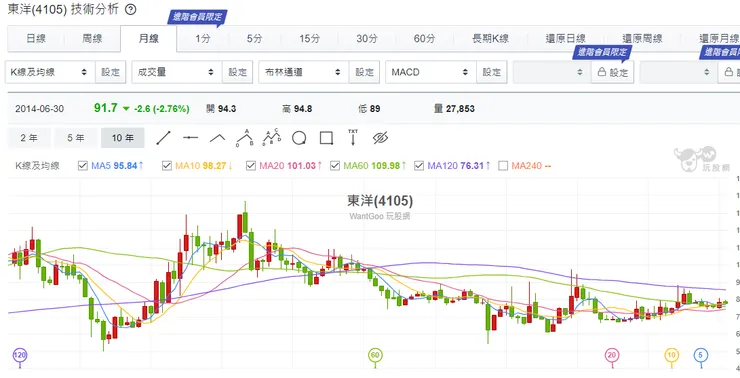Switch to the 15分 tab
The image size is (740, 378).
tap(310, 39)
